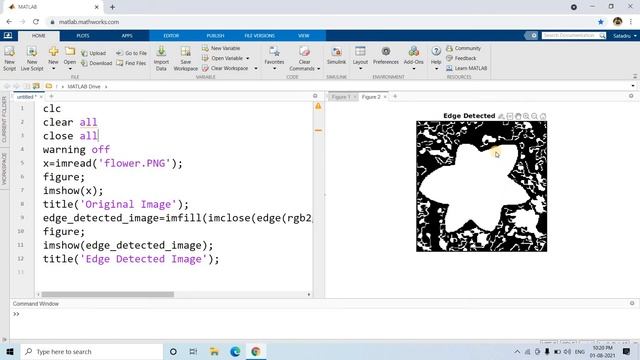Click the Help question mark icon
Image resolution: width=640 pixels, height=360 pixels.
point(436,51)
